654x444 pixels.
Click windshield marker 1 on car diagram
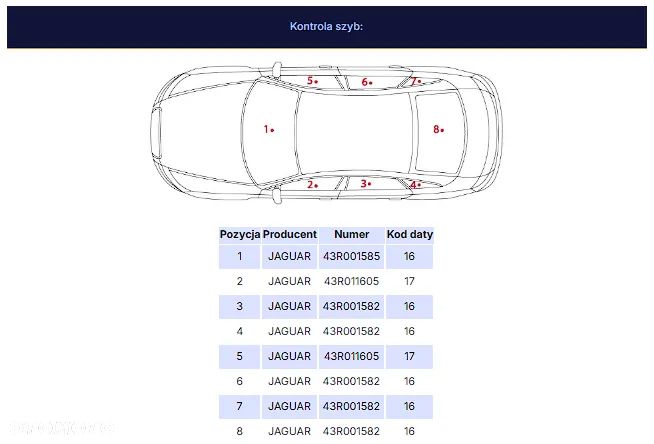point(268,129)
